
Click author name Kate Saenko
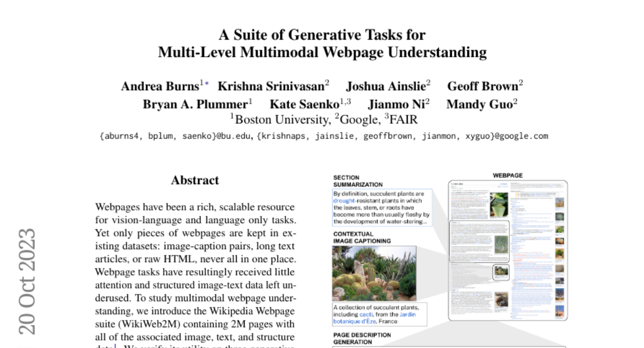(x=304, y=104)
